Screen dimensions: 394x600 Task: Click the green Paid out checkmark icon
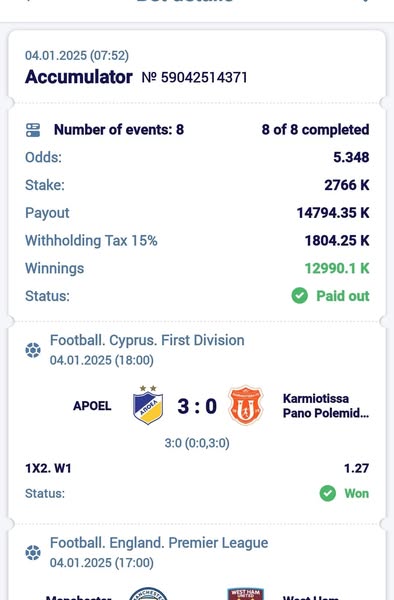coord(300,296)
